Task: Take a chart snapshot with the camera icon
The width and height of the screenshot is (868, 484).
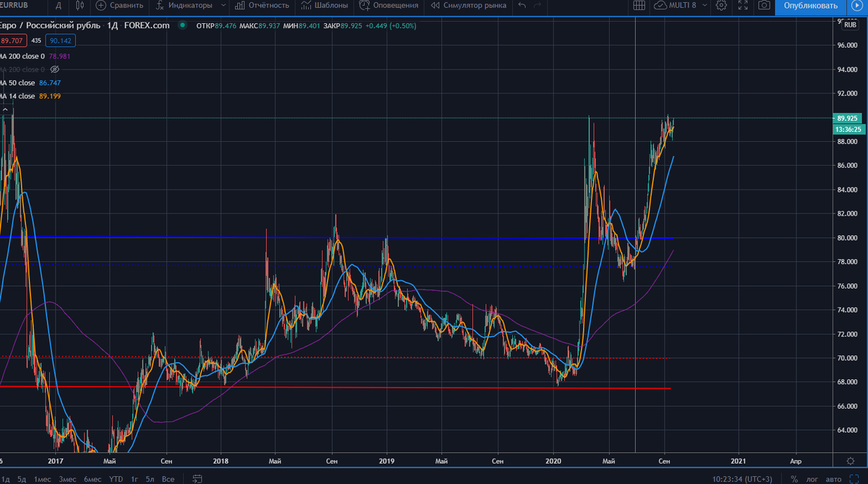Action: (764, 6)
